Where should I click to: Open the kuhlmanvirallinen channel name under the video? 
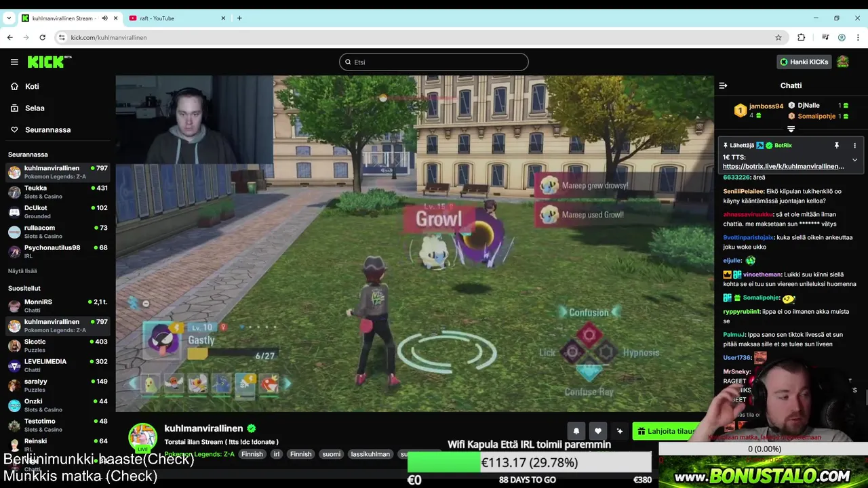pos(203,428)
